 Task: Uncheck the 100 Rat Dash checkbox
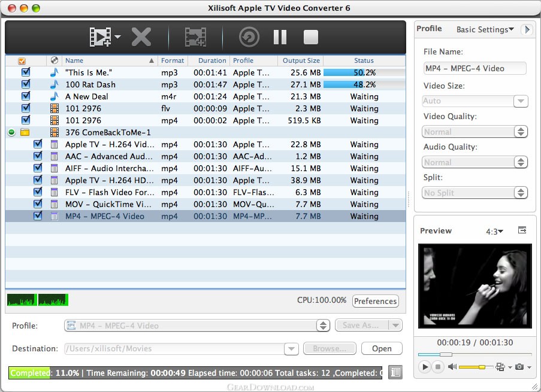click(26, 84)
